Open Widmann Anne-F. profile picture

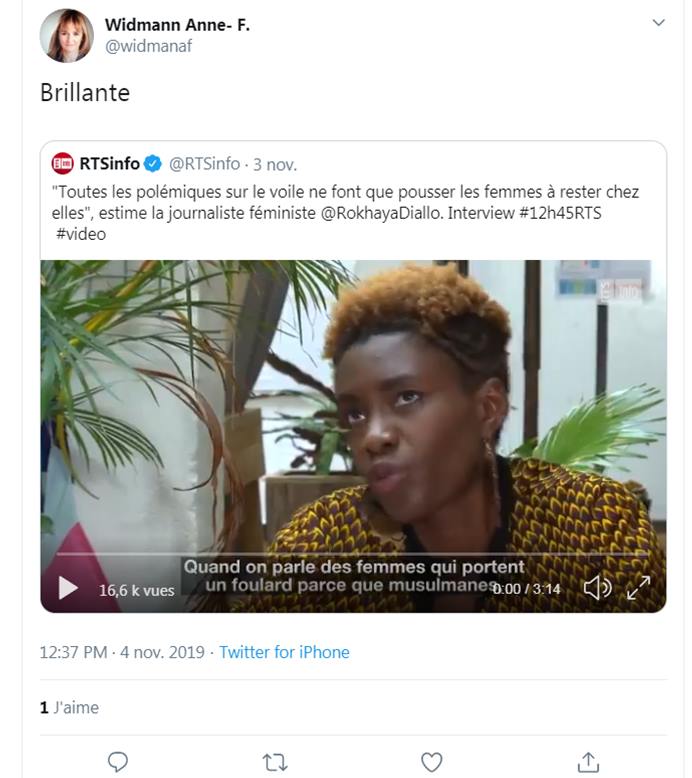pyautogui.click(x=66, y=36)
